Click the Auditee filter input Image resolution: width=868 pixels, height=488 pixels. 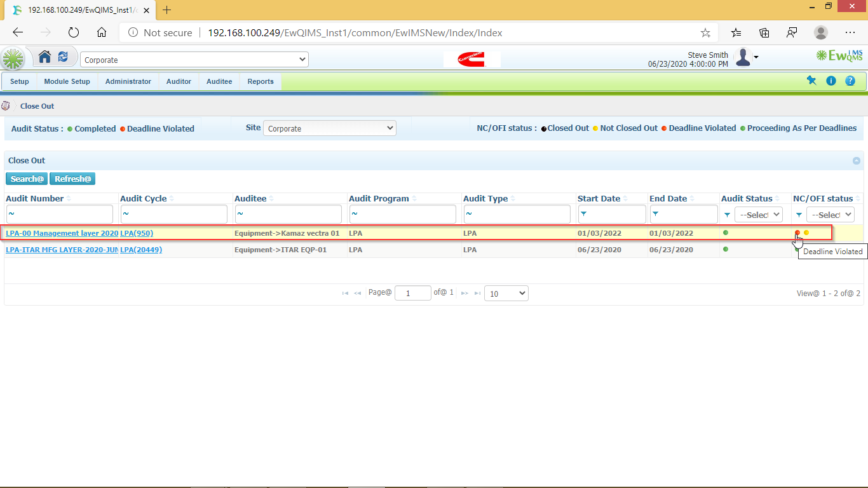point(288,214)
